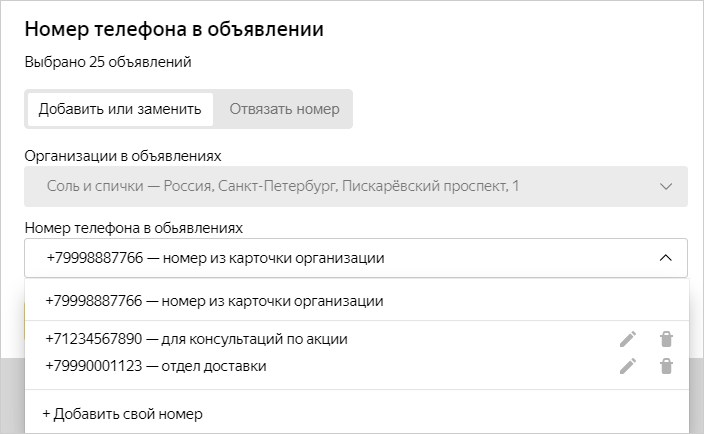
Task: Click the «Номер телефона в объявлениях» field label
Action: [x=133, y=228]
